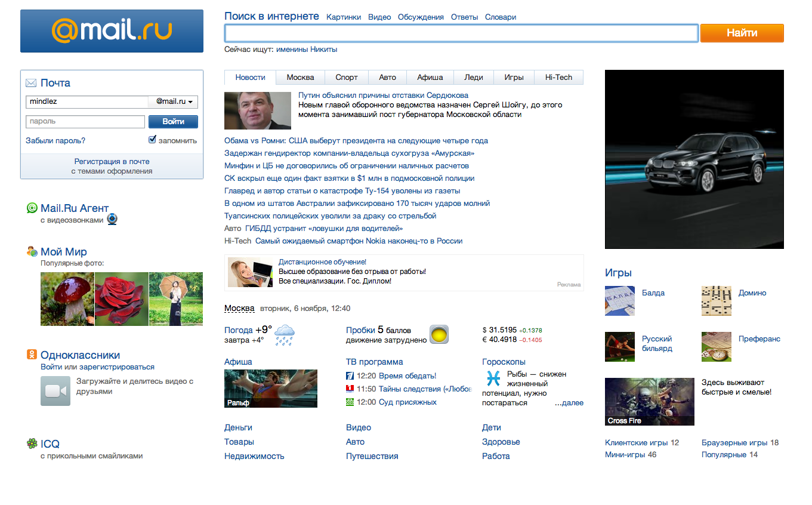The height and width of the screenshot is (505, 812).
Task: Click the Mail.Ru Agent green icon
Action: [x=32, y=208]
